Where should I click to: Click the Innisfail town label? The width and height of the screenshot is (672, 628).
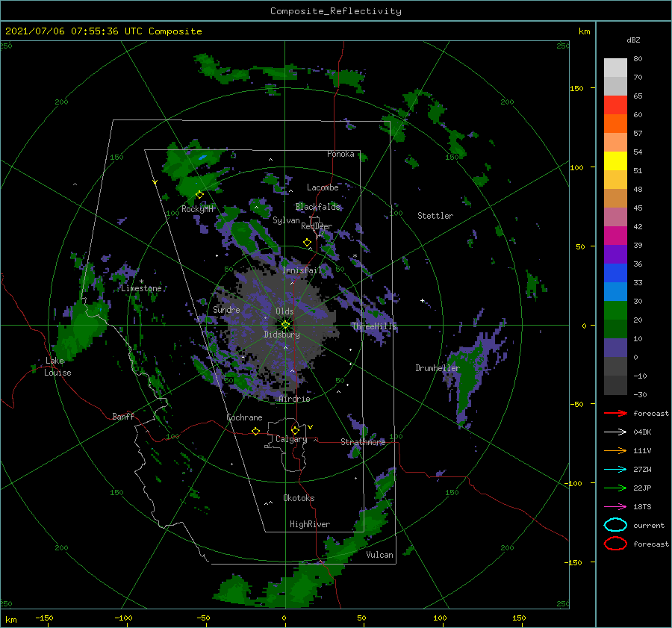tap(302, 270)
